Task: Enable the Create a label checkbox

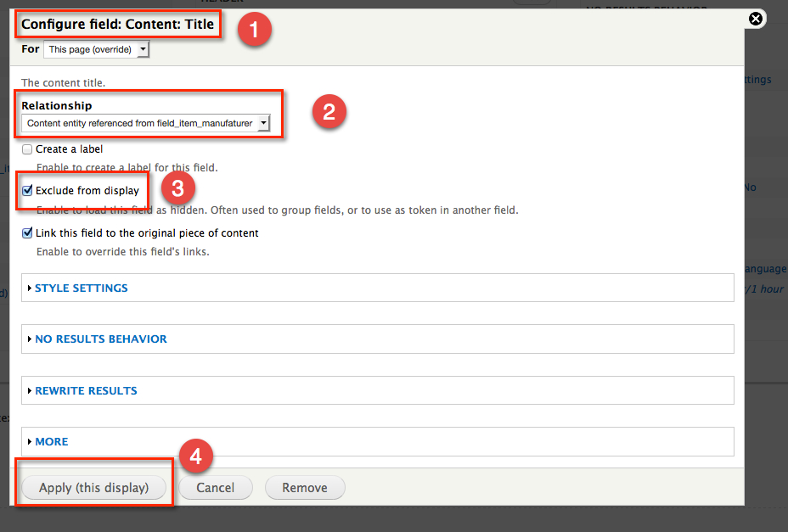Action: [x=27, y=149]
